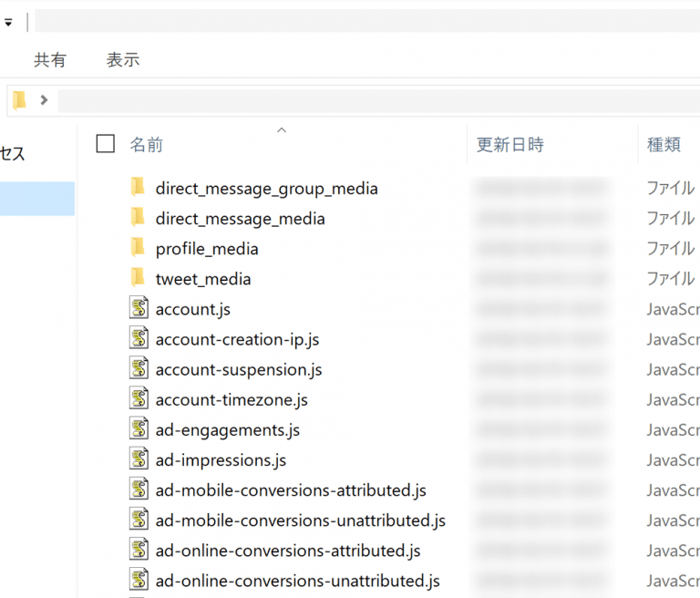Click the folder icon in address bar
This screenshot has height=598, width=700.
coord(19,100)
